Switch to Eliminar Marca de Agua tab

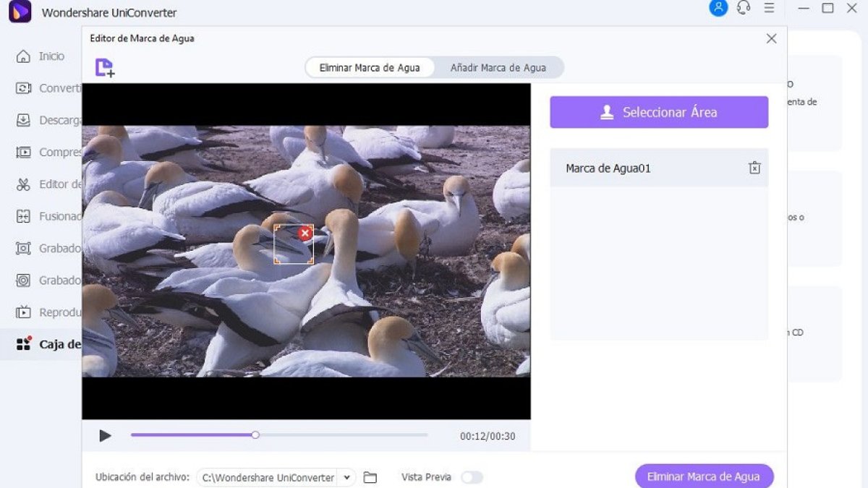pyautogui.click(x=370, y=67)
